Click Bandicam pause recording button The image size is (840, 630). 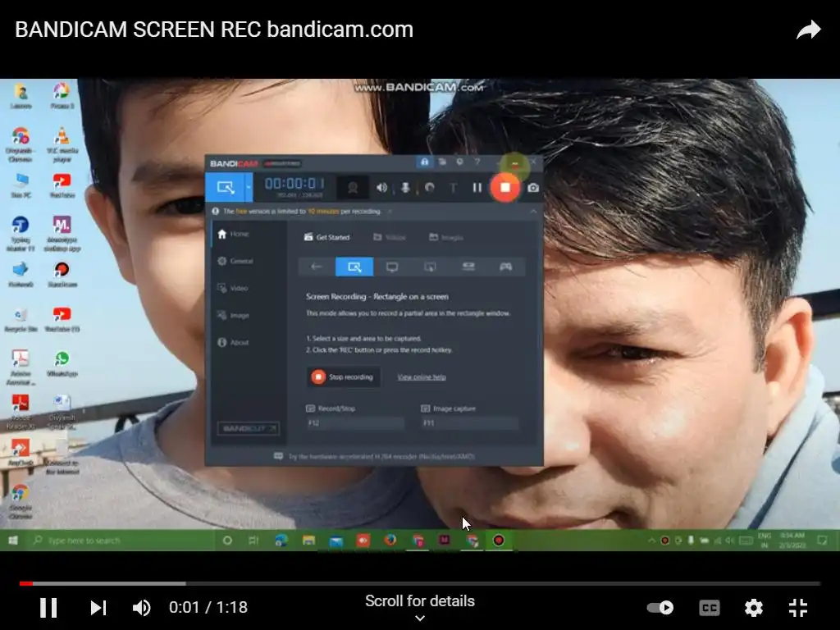point(477,188)
